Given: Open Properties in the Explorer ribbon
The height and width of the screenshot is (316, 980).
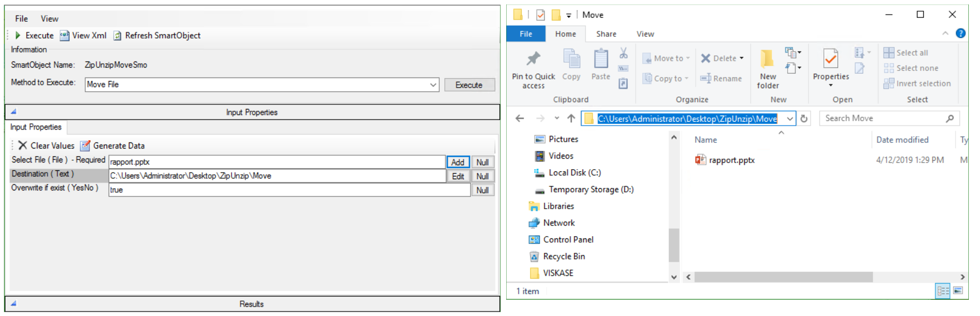Looking at the screenshot, I should tap(831, 59).
